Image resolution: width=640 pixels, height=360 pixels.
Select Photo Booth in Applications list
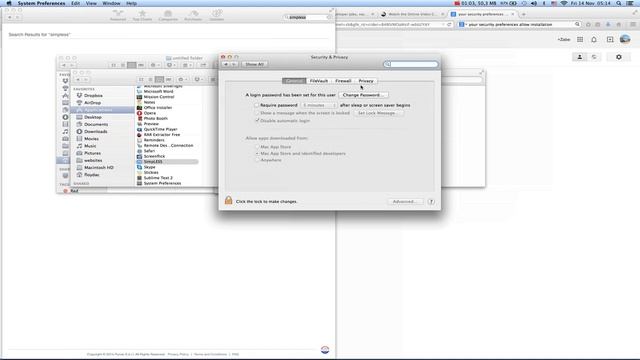(x=156, y=118)
